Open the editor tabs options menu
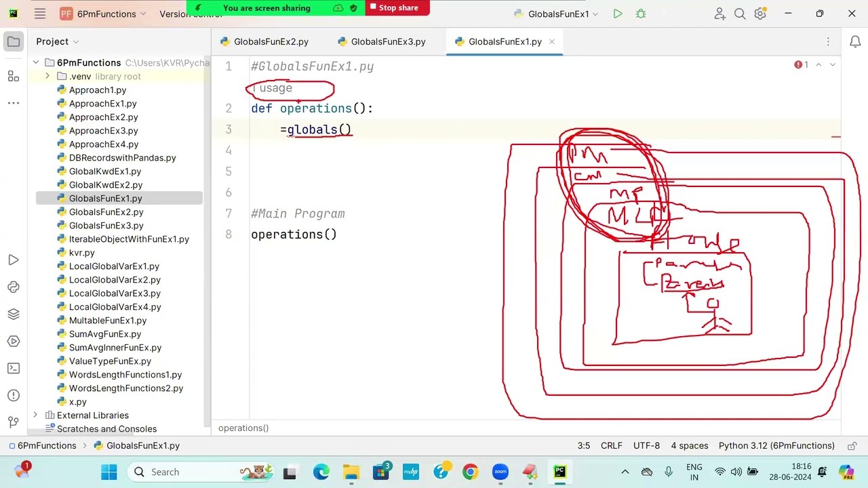 click(x=828, y=42)
